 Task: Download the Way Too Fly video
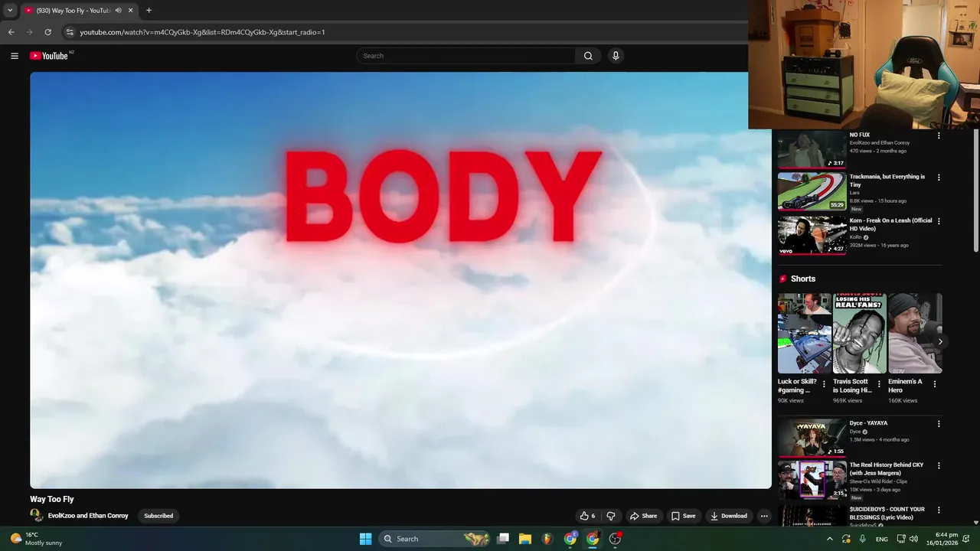[728, 516]
